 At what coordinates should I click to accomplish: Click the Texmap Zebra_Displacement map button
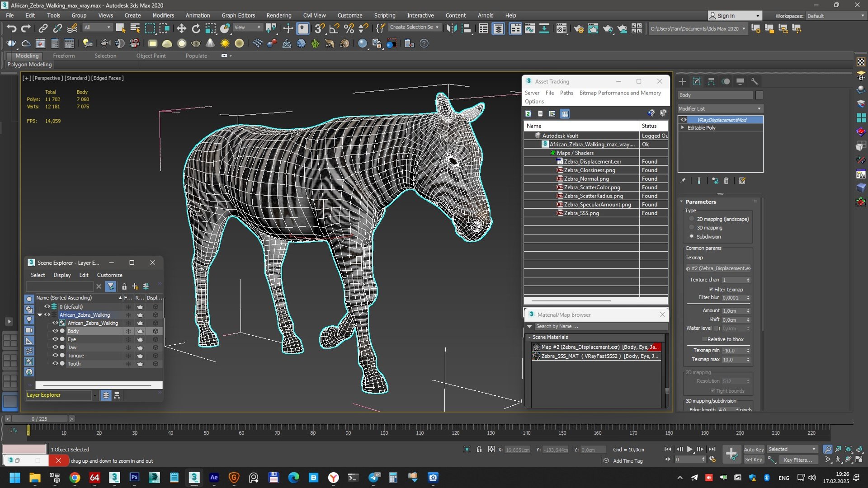coord(718,268)
